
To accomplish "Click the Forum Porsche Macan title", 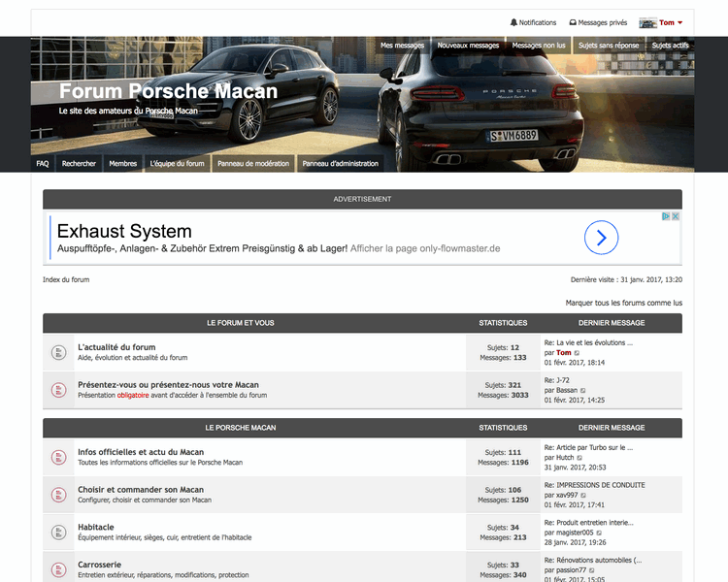I will coord(168,91).
